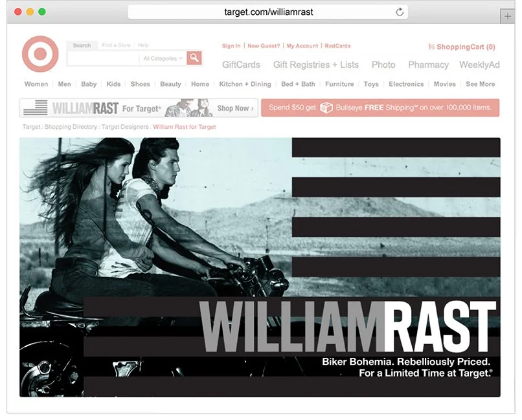Browse the Beauty category
This screenshot has height=420, width=522.
click(x=170, y=84)
